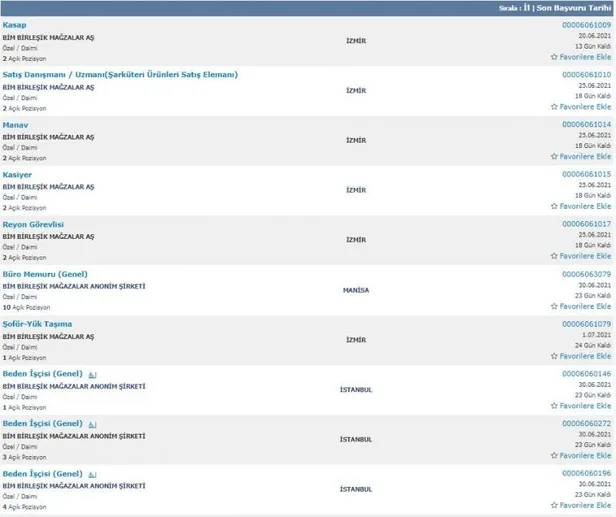616x517 pixels.
Task: Click the small icon beside 4-position Beden İşçisi
Action: 92,473
